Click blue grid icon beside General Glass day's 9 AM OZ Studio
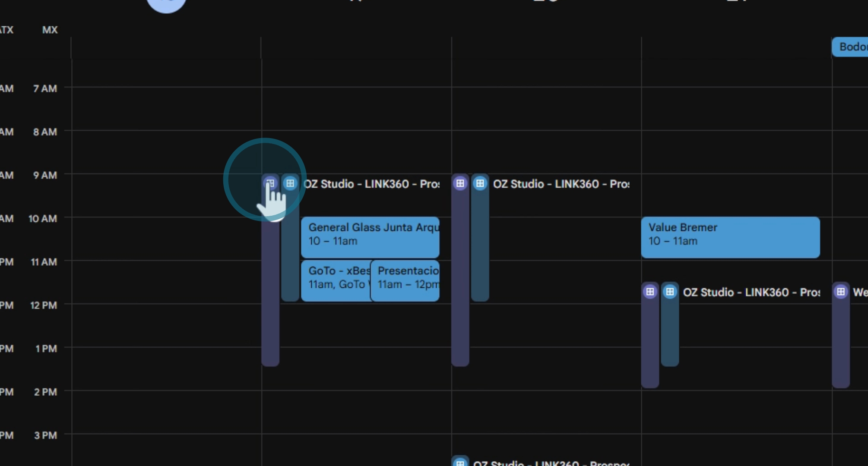The height and width of the screenshot is (466, 868). [290, 183]
